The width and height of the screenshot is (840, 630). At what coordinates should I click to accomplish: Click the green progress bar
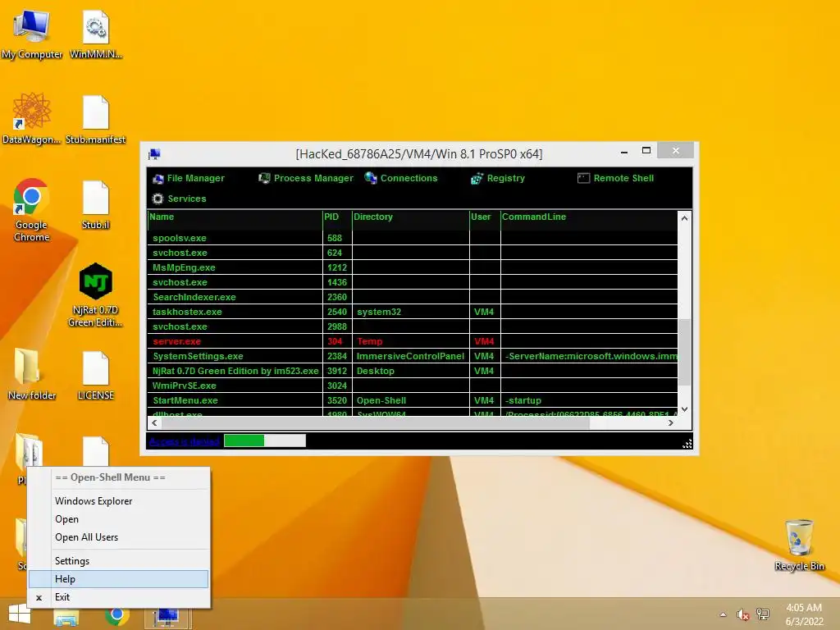265,441
